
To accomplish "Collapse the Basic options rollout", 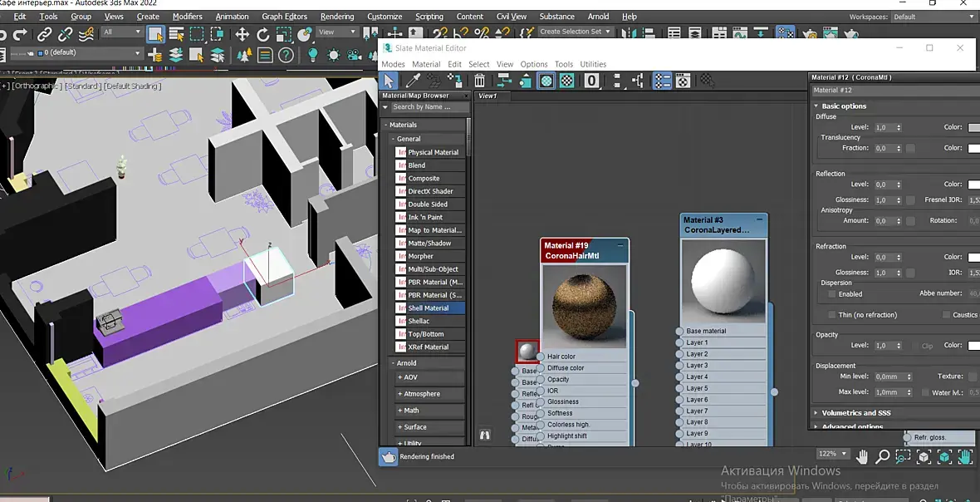I will 843,106.
